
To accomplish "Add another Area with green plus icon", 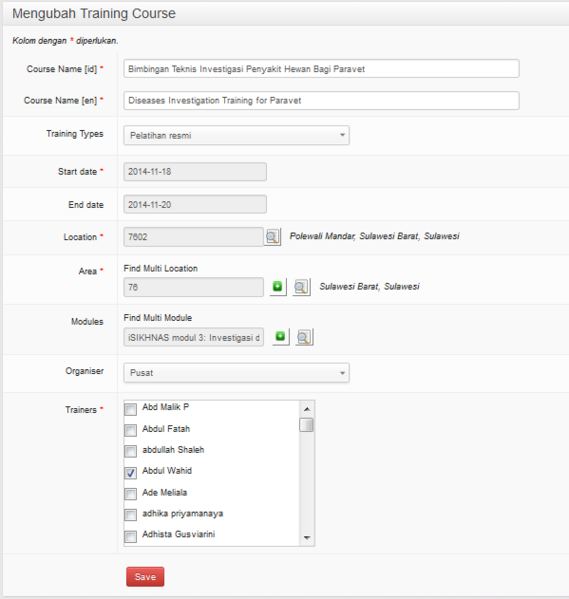I will coord(278,287).
